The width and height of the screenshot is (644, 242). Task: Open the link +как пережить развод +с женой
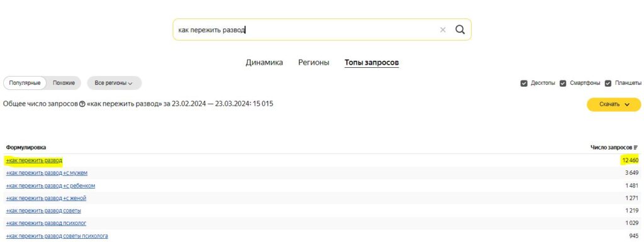coord(46,199)
